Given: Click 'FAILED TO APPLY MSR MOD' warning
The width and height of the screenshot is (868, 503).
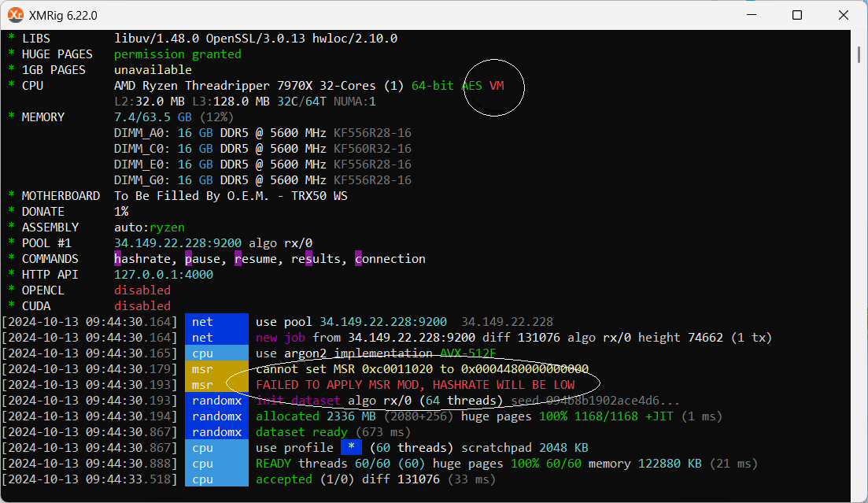Looking at the screenshot, I should pos(416,384).
